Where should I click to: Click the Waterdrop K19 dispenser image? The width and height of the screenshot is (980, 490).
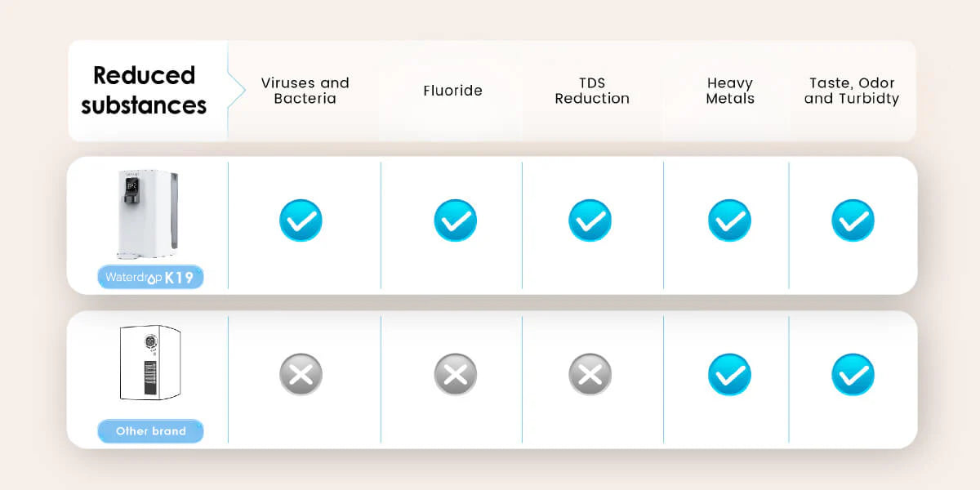(x=143, y=214)
